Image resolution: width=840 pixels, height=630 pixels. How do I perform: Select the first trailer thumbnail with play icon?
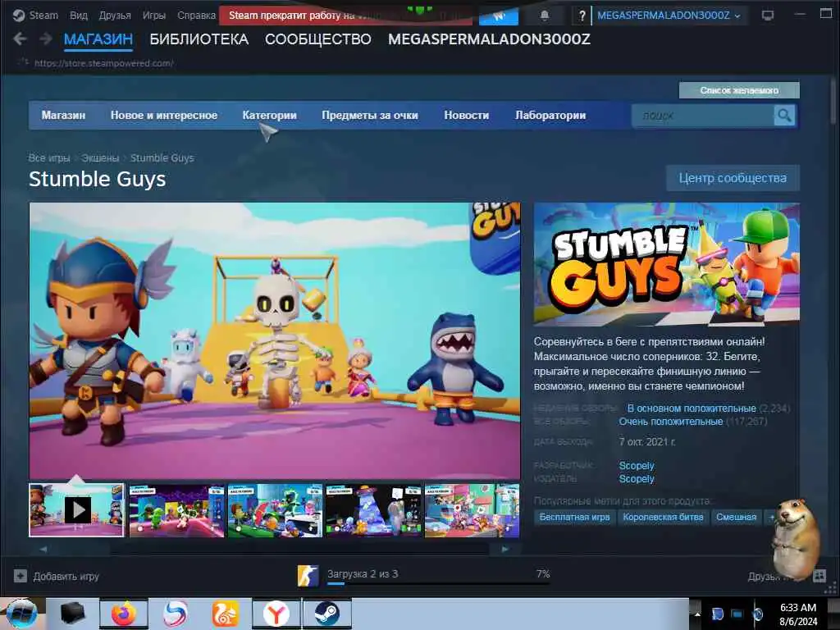[x=76, y=510]
